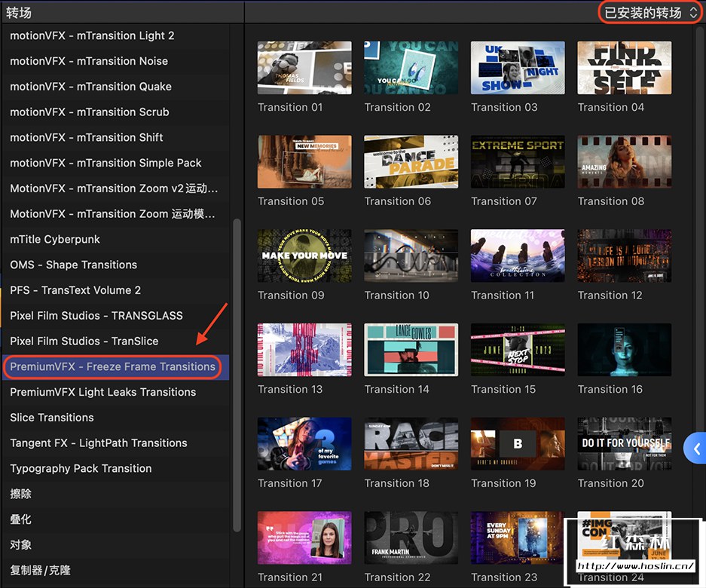Screen dimensions: 706x588
Task: Select Tangent FX - LightPath Transitions category
Action: click(x=115, y=443)
